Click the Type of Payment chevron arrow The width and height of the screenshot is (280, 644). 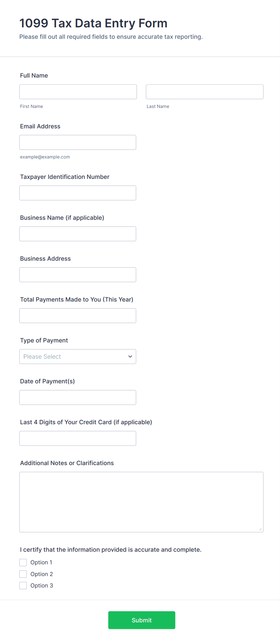130,356
